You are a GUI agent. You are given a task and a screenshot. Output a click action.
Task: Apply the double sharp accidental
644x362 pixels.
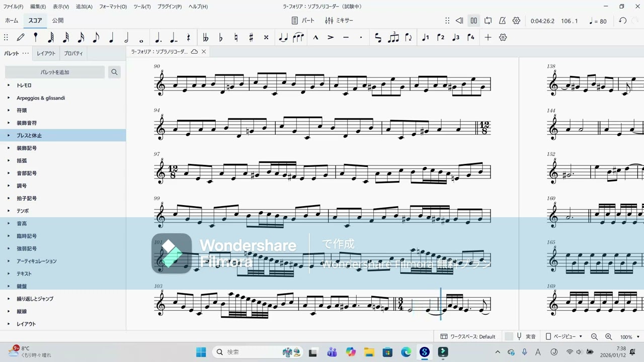click(x=266, y=37)
